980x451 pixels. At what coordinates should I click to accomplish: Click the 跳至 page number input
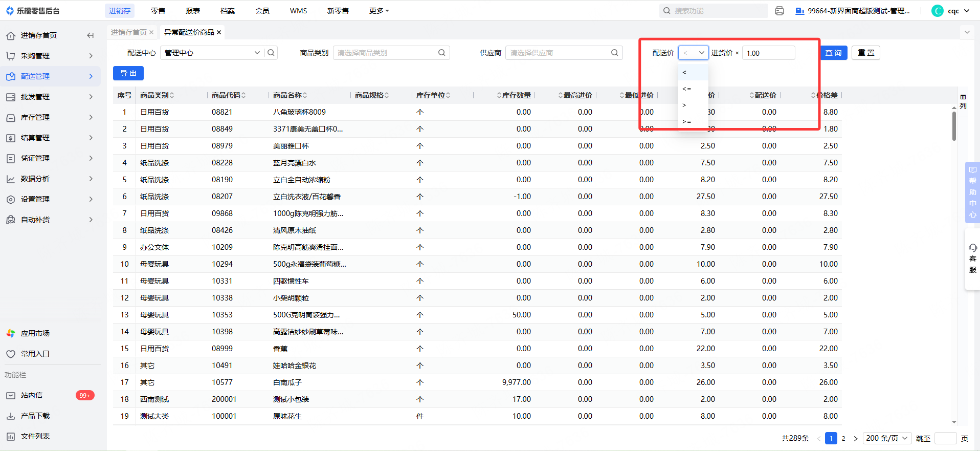coord(945,438)
